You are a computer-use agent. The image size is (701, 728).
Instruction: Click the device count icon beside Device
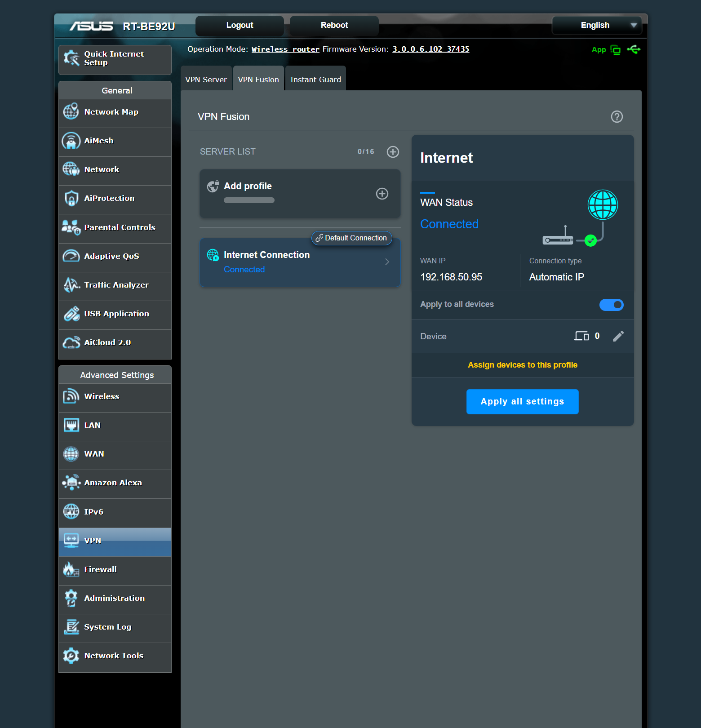point(581,336)
